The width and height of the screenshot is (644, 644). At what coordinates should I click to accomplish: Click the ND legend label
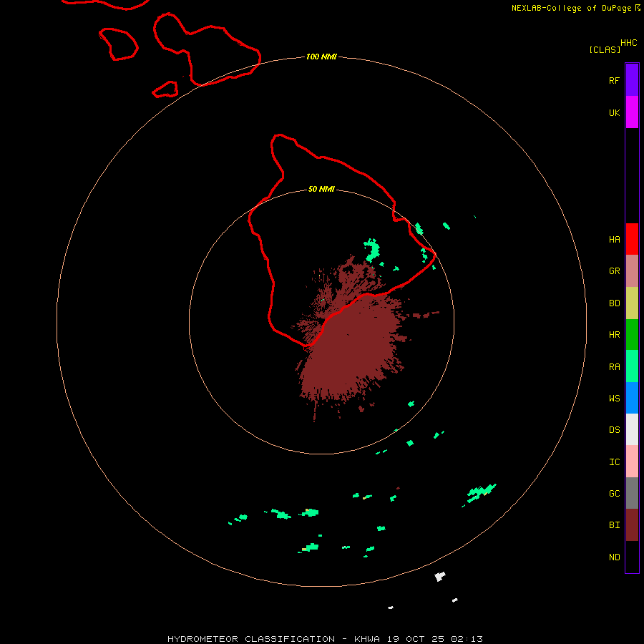(614, 557)
